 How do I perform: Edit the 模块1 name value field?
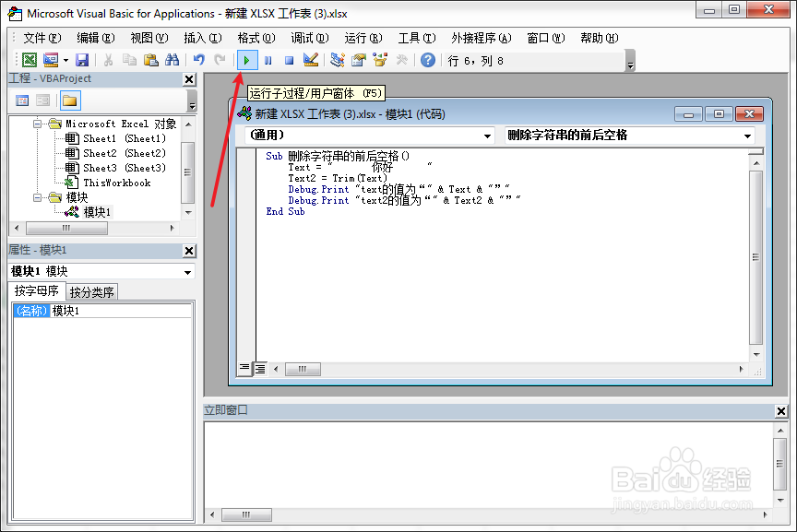pyautogui.click(x=121, y=311)
